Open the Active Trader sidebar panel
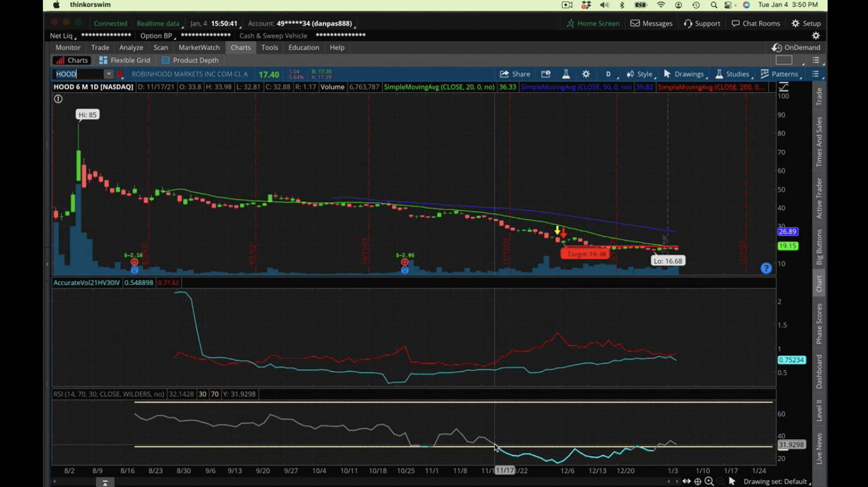This screenshot has width=868, height=487. point(819,198)
